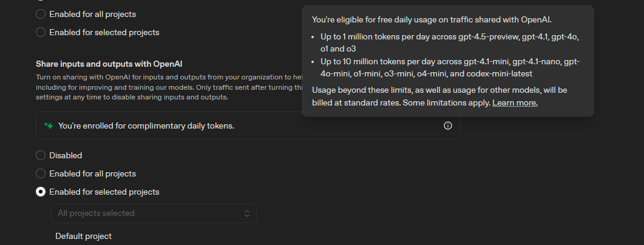This screenshot has width=644, height=245.
Task: Click the "Default project" entry
Action: 83,236
